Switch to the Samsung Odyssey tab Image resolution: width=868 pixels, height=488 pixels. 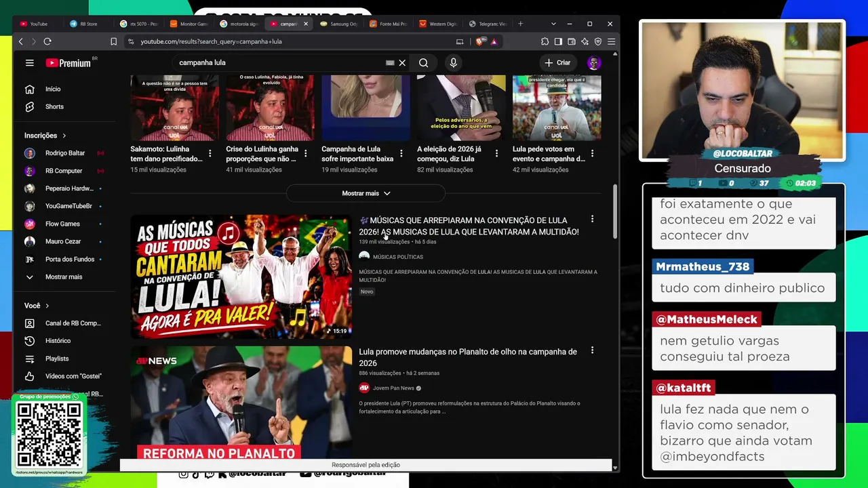(338, 24)
